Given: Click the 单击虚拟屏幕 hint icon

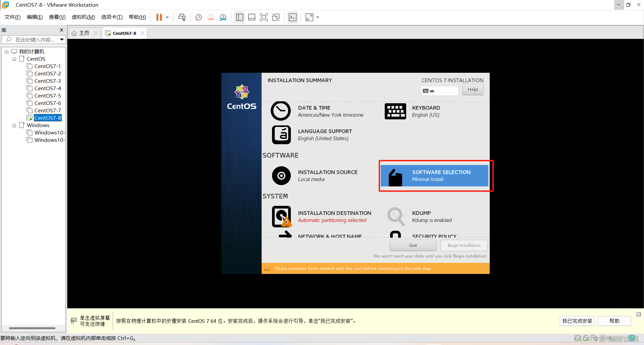Looking at the screenshot, I should [x=74, y=321].
